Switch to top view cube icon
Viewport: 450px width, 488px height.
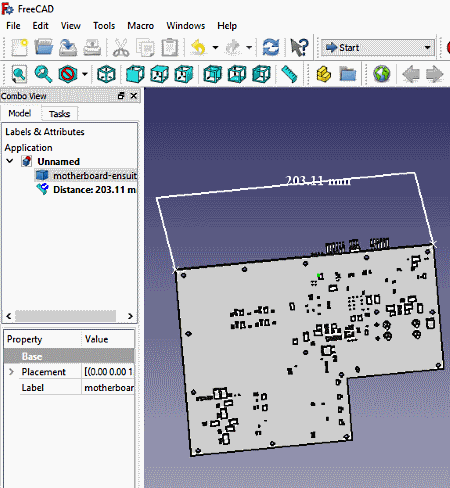(159, 74)
